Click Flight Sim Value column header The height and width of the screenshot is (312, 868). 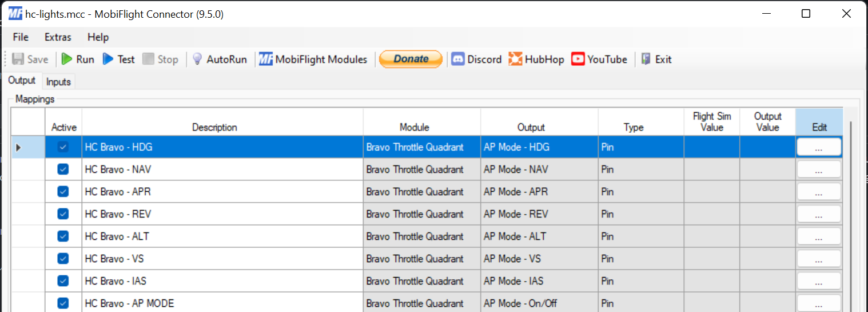(712, 122)
